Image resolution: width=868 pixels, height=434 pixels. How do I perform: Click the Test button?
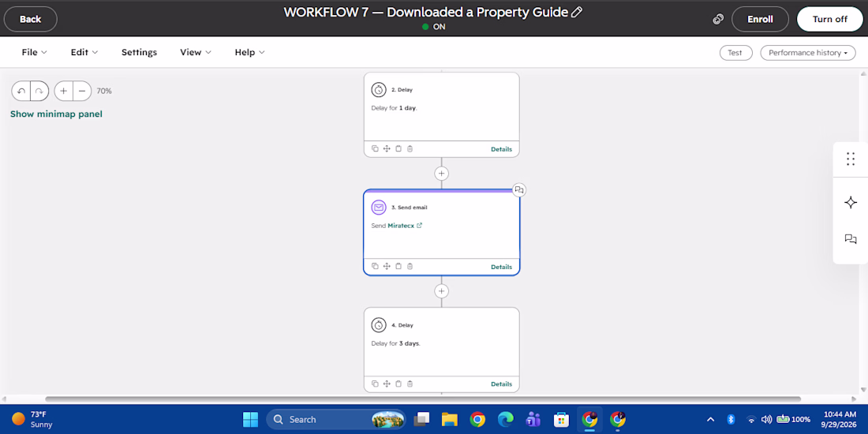click(735, 53)
